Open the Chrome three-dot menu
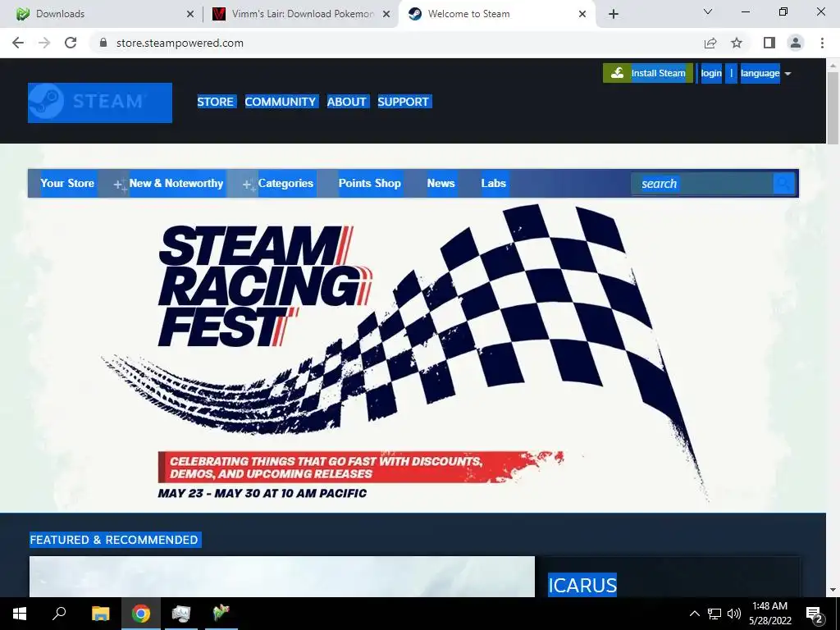The image size is (840, 630). 822,43
